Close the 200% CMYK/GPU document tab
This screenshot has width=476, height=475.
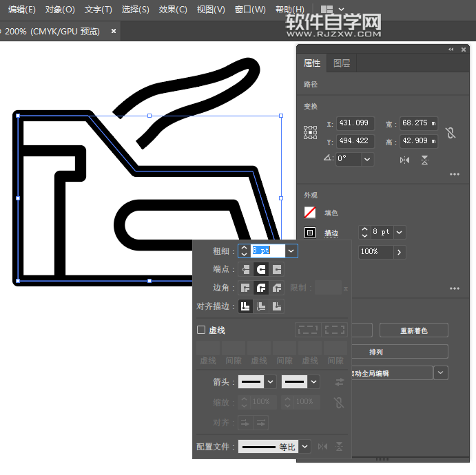pyautogui.click(x=114, y=31)
